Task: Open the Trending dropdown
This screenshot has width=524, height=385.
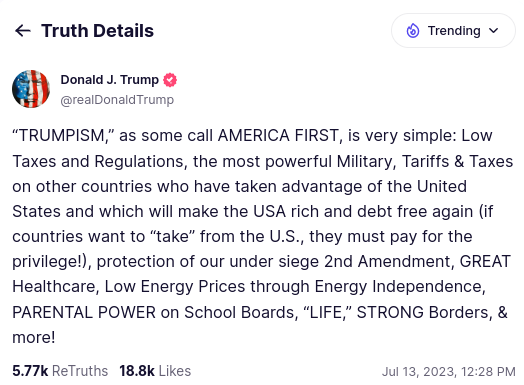Action: pos(453,31)
